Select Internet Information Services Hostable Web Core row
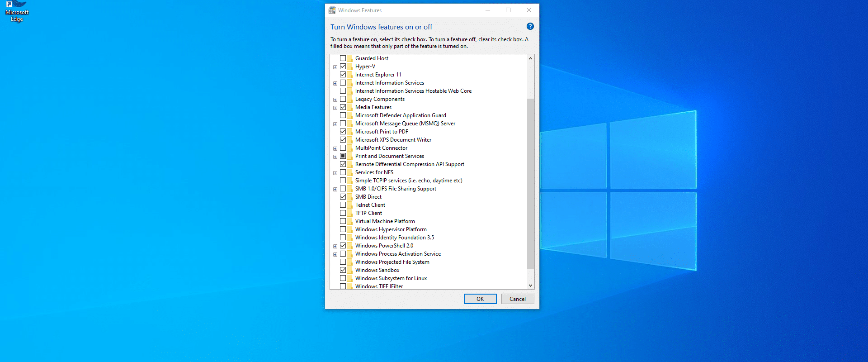The height and width of the screenshot is (362, 868). pos(413,91)
